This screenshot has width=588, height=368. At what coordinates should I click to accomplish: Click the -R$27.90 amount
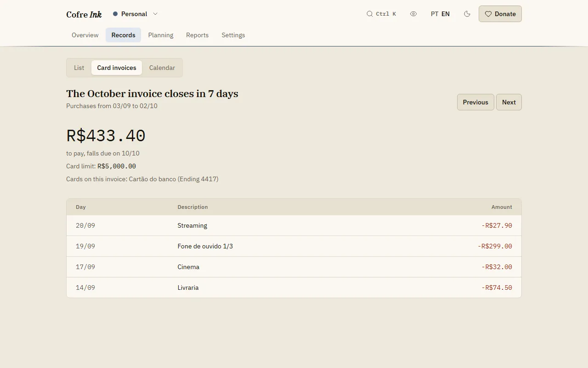tap(497, 225)
